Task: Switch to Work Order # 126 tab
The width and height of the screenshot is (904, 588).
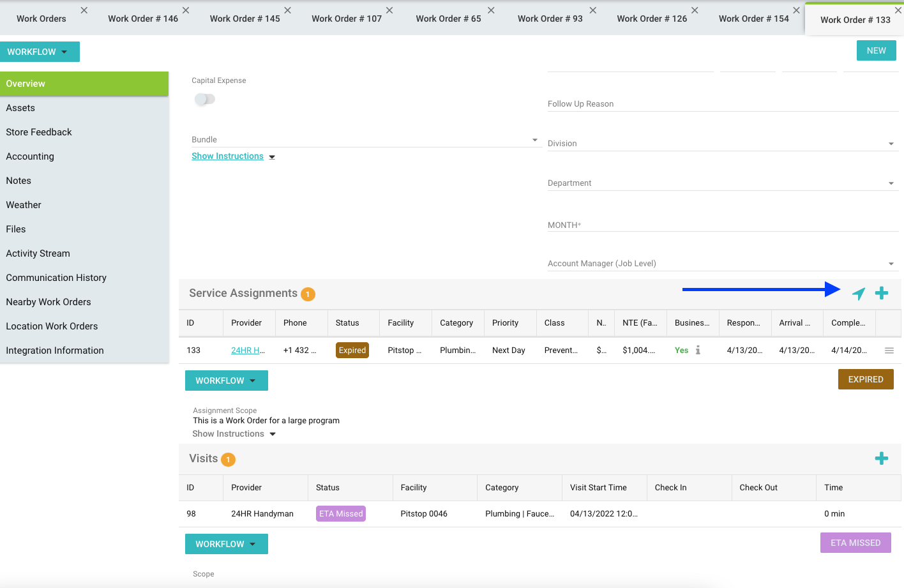Action: 652,19
